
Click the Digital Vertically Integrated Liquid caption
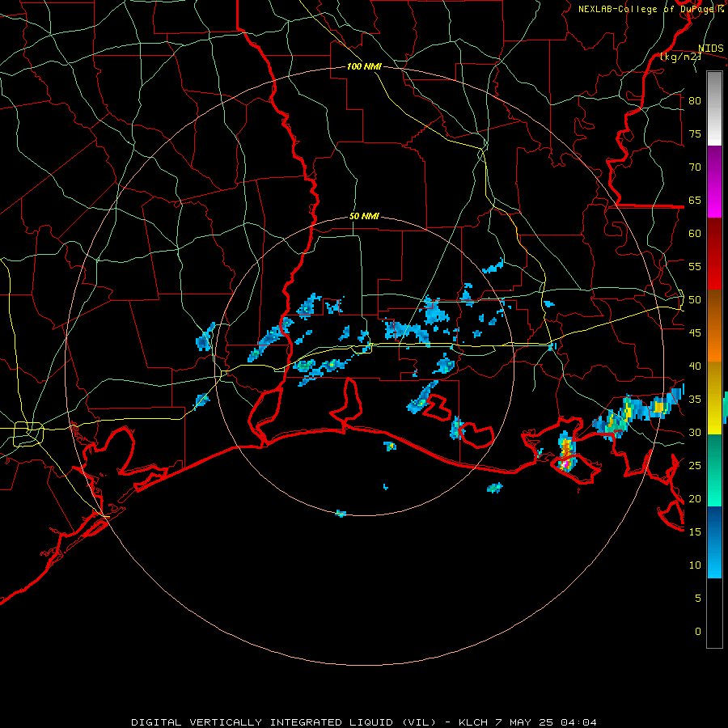pos(363,722)
